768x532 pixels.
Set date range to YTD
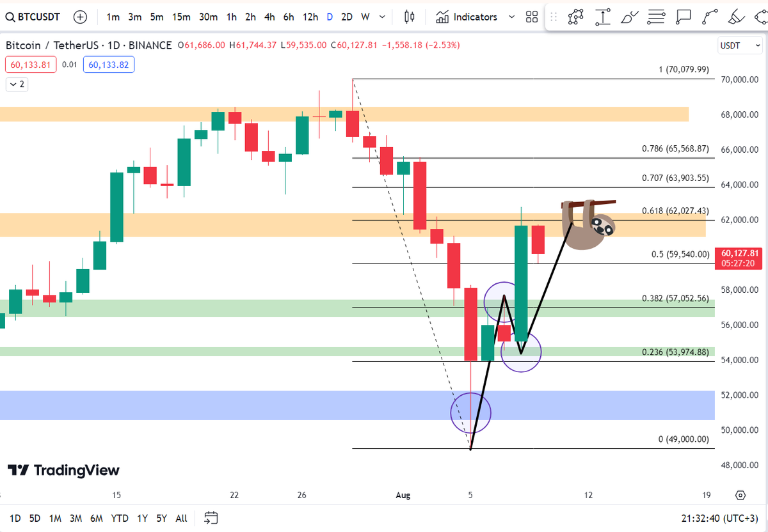pos(120,518)
